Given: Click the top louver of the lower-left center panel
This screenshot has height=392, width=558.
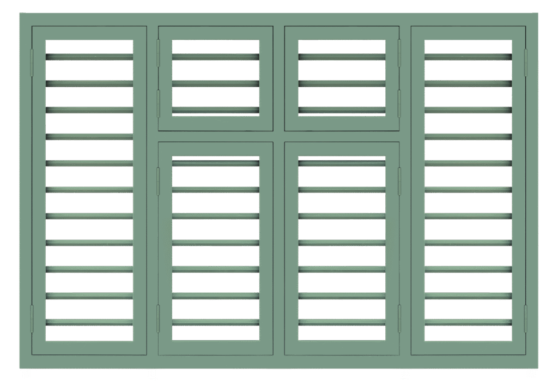Looking at the screenshot, I should coord(215,162).
